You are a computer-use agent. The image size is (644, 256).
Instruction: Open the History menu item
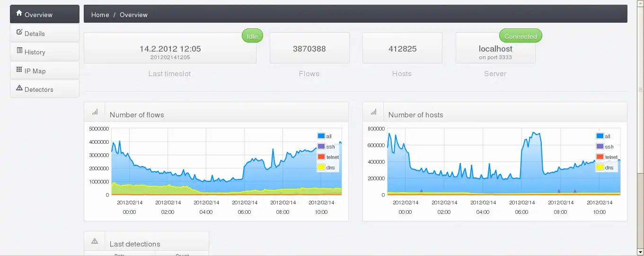coord(44,52)
